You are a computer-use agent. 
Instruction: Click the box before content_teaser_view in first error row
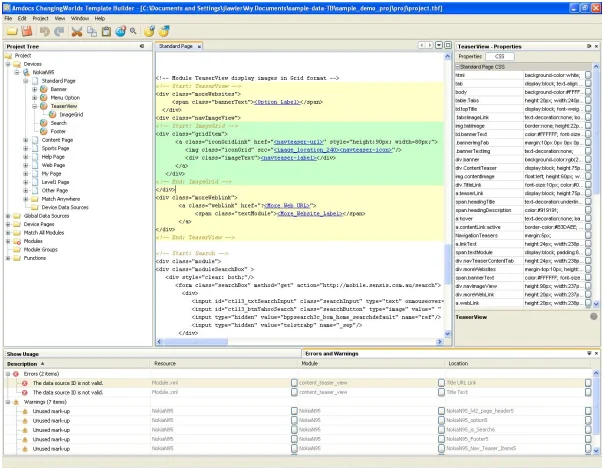point(294,383)
